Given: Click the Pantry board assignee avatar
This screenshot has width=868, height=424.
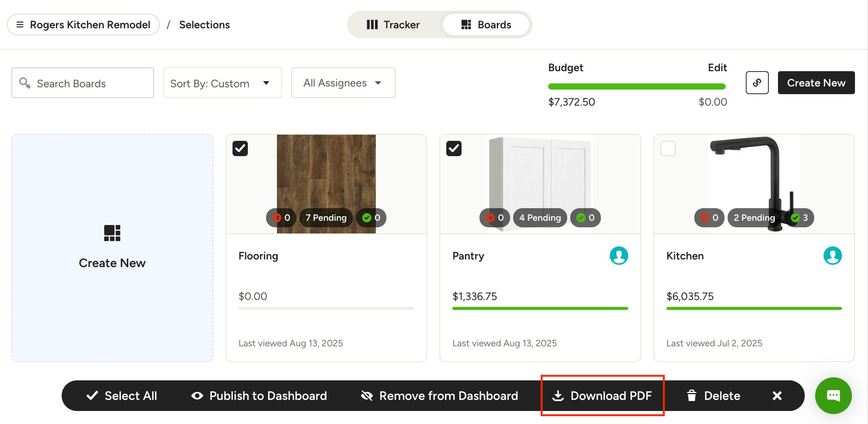Looking at the screenshot, I should pos(619,256).
